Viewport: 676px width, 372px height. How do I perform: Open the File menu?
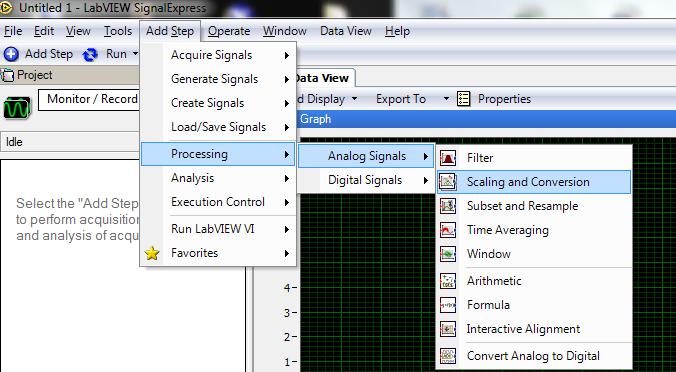tap(13, 31)
